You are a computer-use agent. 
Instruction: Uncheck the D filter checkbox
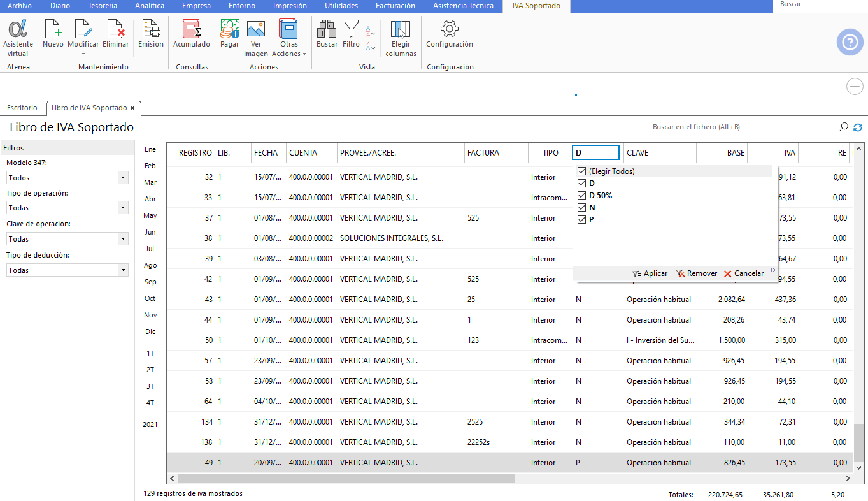581,184
